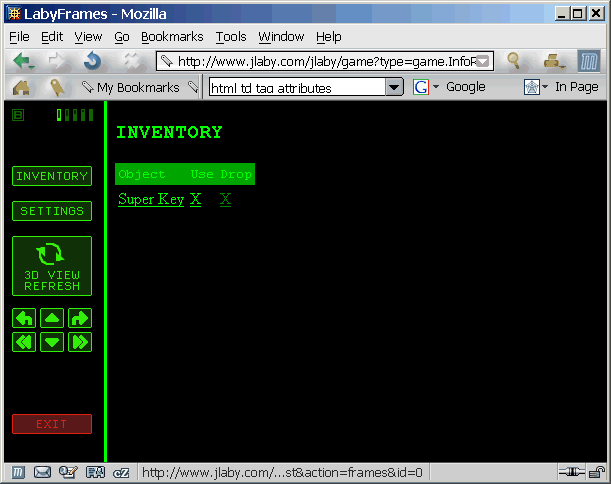Open the Tools menu
Image resolution: width=611 pixels, height=484 pixels.
coord(231,37)
